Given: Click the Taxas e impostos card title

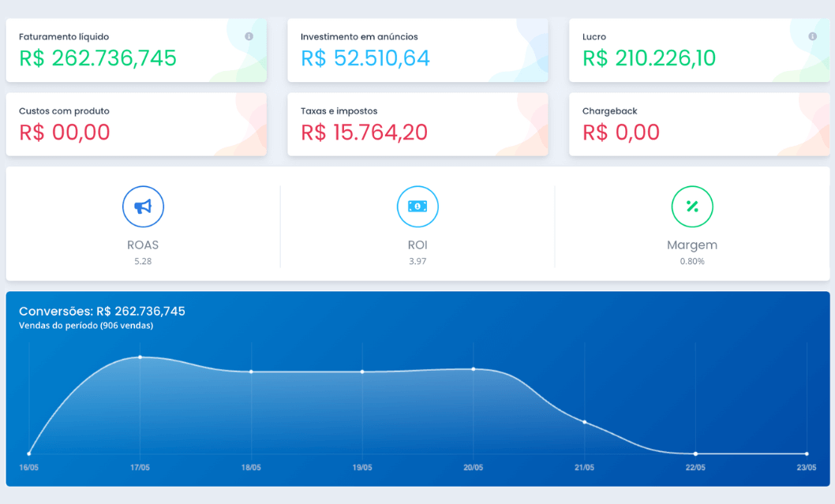Looking at the screenshot, I should click(339, 111).
